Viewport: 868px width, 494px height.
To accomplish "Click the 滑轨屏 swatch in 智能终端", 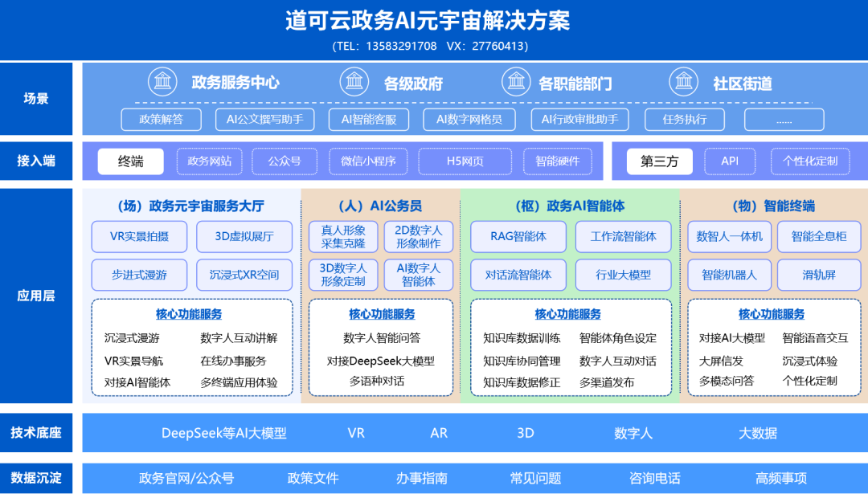I will tap(819, 274).
